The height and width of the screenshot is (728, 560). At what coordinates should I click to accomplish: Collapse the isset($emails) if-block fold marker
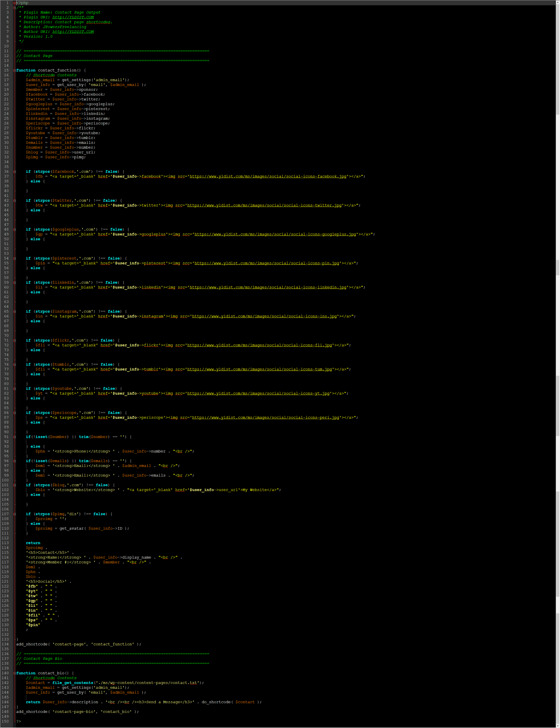[x=15, y=461]
